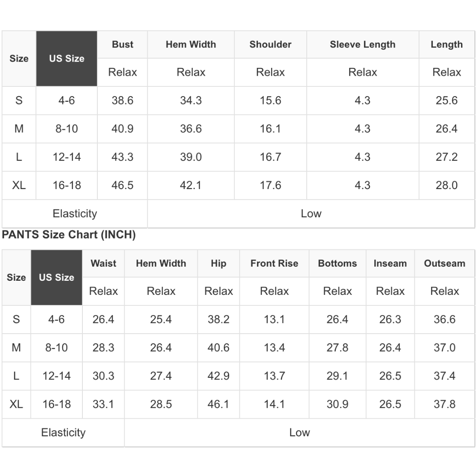476x476 pixels.
Task: Click the PANTS Size Chart (INCH) title
Action: 69,235
